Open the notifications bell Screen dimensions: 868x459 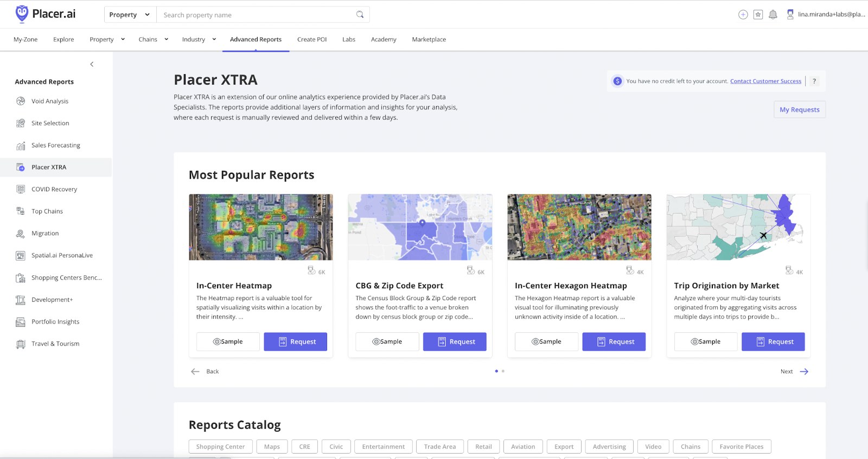click(x=773, y=15)
